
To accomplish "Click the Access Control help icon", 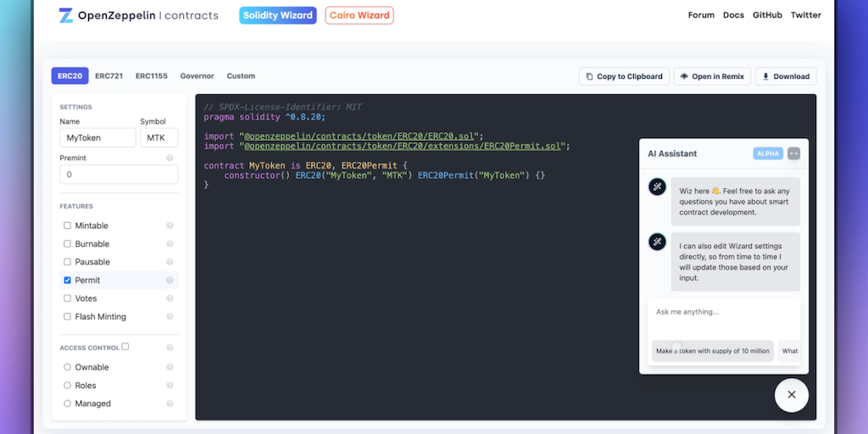I will point(170,348).
